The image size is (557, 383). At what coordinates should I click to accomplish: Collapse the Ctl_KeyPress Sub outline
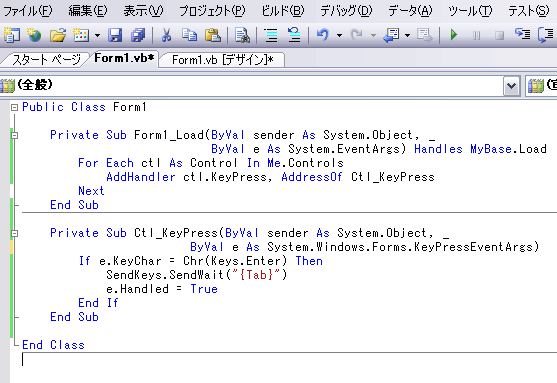[14, 233]
